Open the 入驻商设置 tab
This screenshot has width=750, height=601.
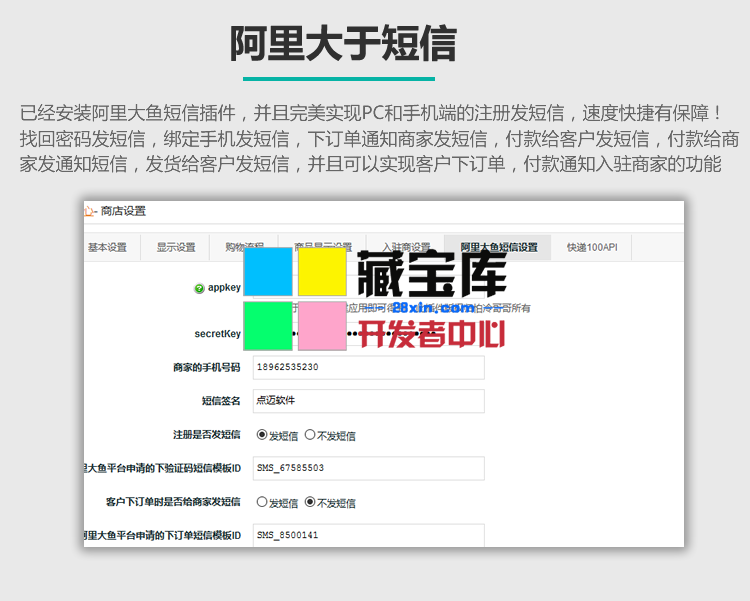[x=406, y=247]
